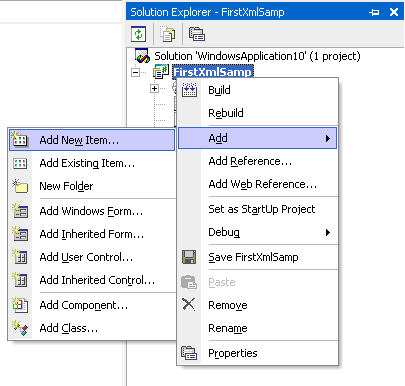The height and width of the screenshot is (386, 405).
Task: Click the Add Existing Item icon
Action: pos(20,163)
